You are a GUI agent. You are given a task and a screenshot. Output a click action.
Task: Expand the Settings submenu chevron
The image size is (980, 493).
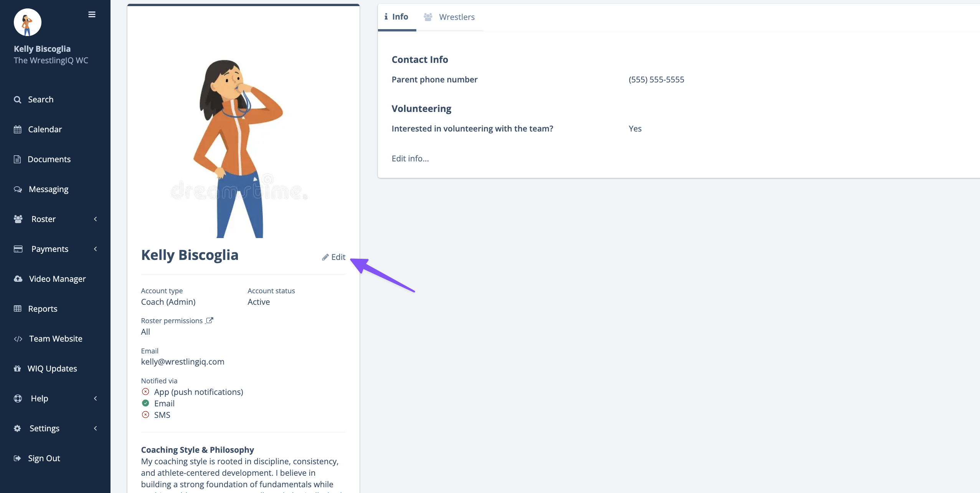coord(96,428)
